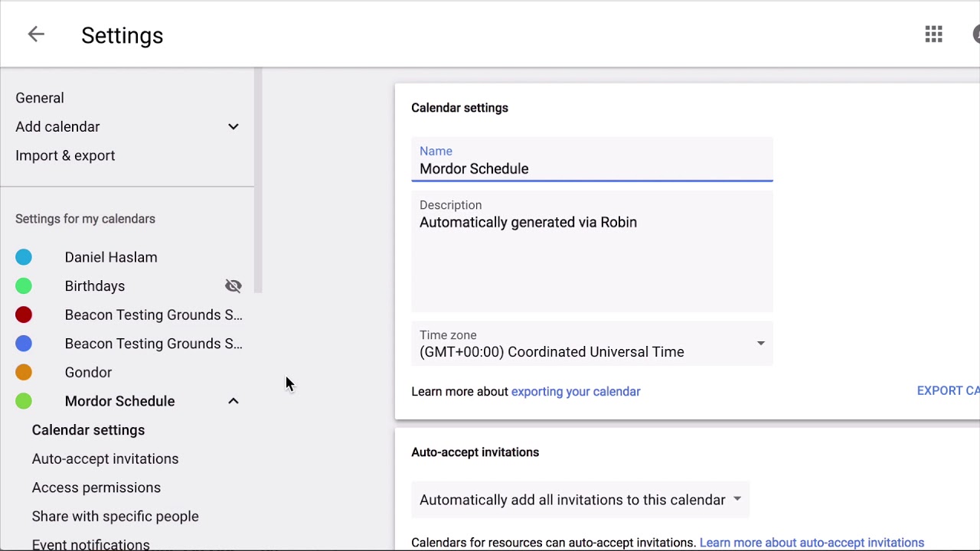Toggle Birthdays calendar visibility eye icon
This screenshot has height=551, width=980.
[x=234, y=286]
